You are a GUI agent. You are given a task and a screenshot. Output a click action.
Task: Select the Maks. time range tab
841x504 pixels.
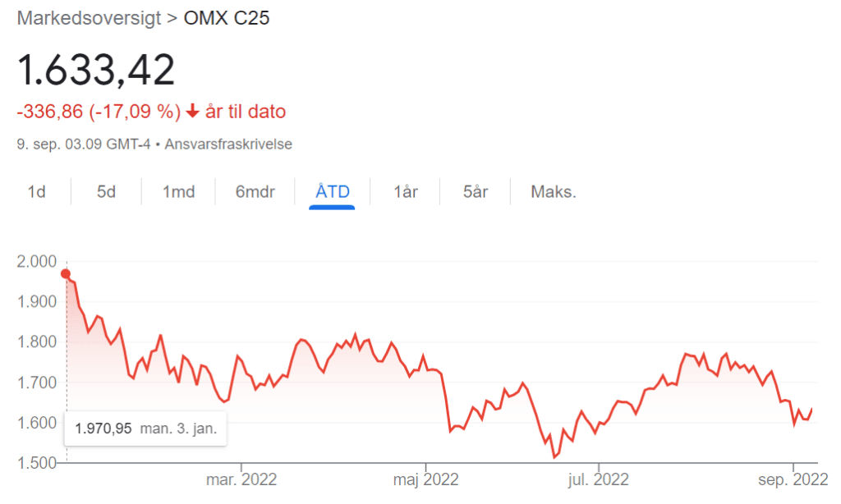tap(554, 192)
